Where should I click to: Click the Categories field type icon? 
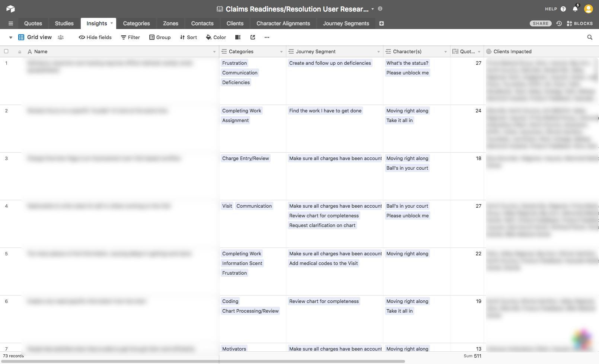[224, 52]
